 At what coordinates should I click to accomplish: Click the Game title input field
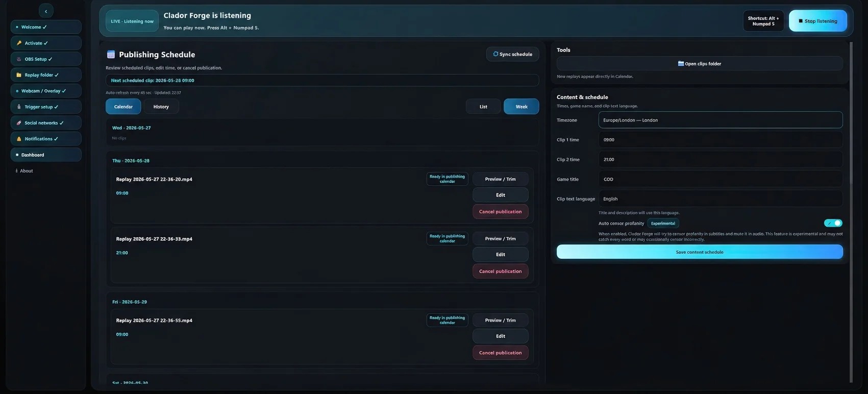click(x=721, y=180)
